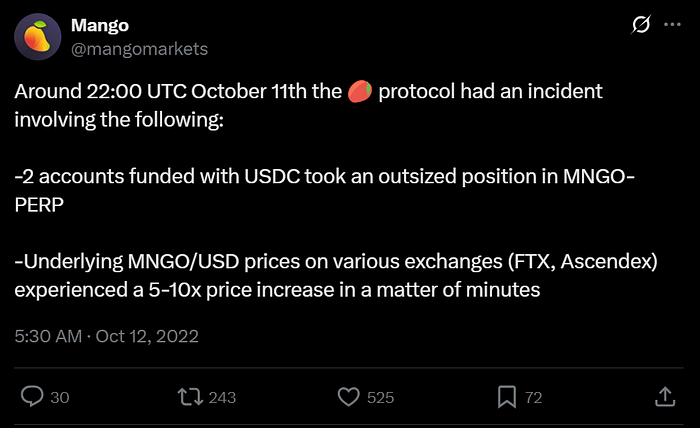
Task: Click the 525 likes count
Action: click(x=380, y=398)
